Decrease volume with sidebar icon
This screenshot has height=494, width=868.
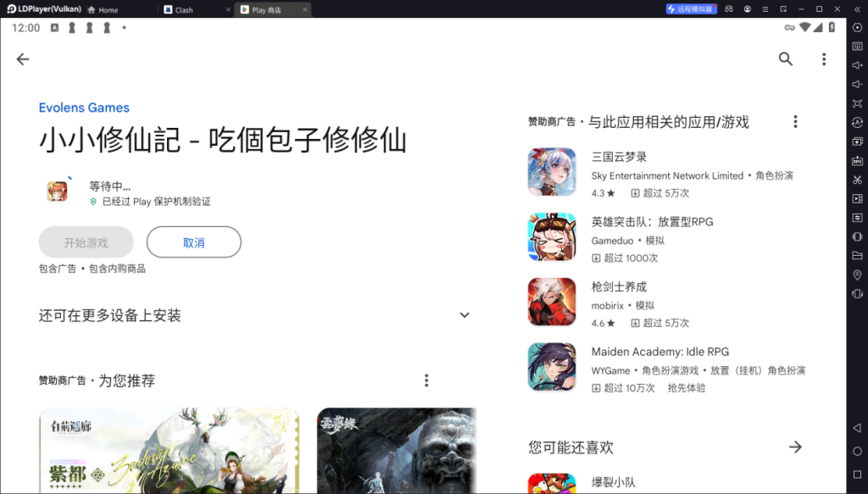858,84
